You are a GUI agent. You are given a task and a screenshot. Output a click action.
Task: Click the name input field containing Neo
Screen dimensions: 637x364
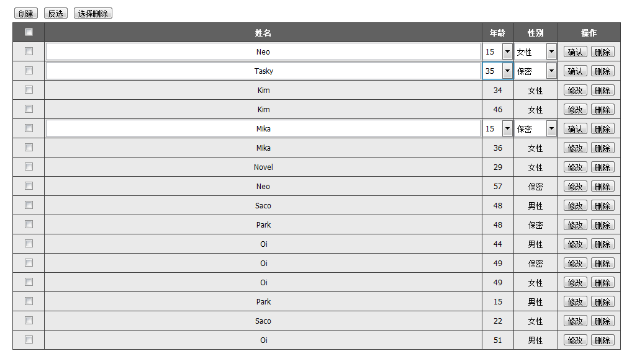point(263,52)
